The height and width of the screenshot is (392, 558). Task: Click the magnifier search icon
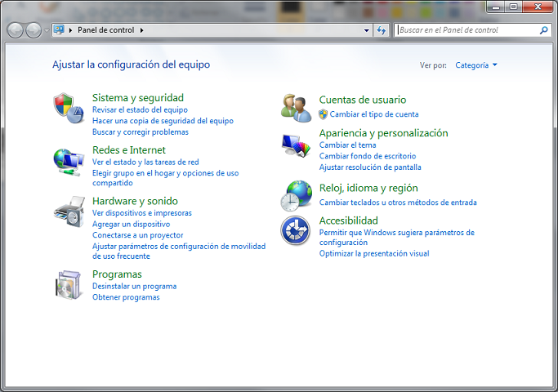tap(543, 30)
